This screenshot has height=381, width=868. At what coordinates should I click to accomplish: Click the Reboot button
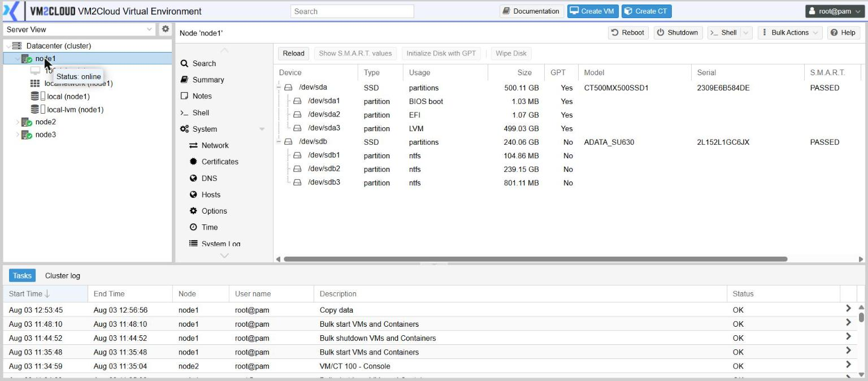(x=627, y=33)
